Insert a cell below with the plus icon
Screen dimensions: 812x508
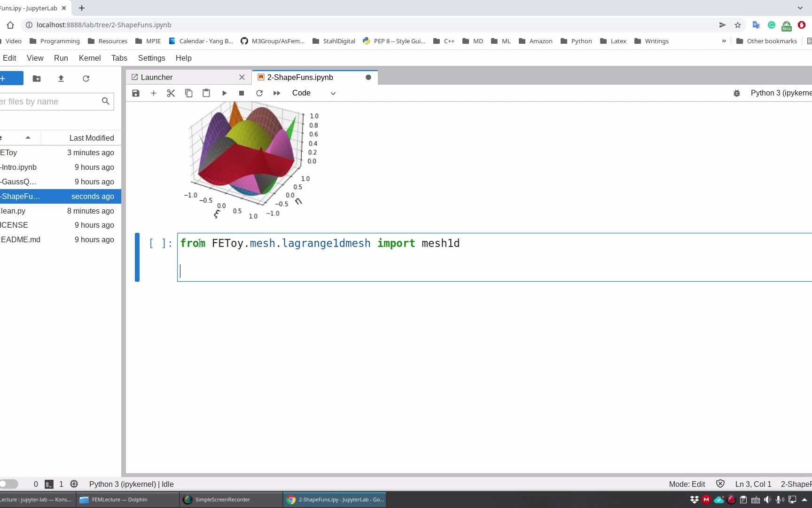[x=153, y=93]
